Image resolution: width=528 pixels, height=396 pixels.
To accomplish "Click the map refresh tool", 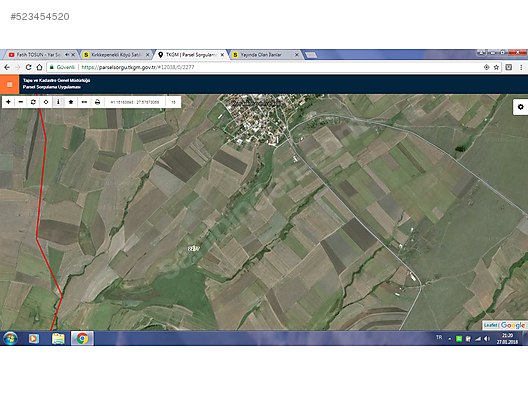I will pyautogui.click(x=33, y=102).
